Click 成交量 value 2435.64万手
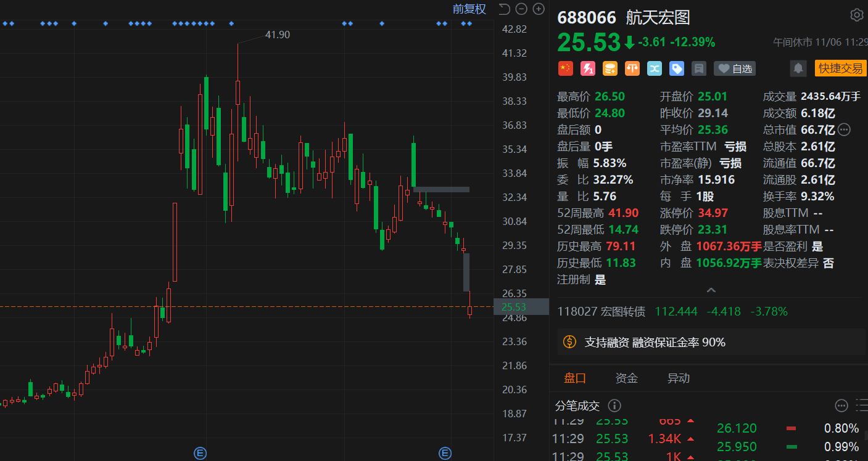 [830, 96]
